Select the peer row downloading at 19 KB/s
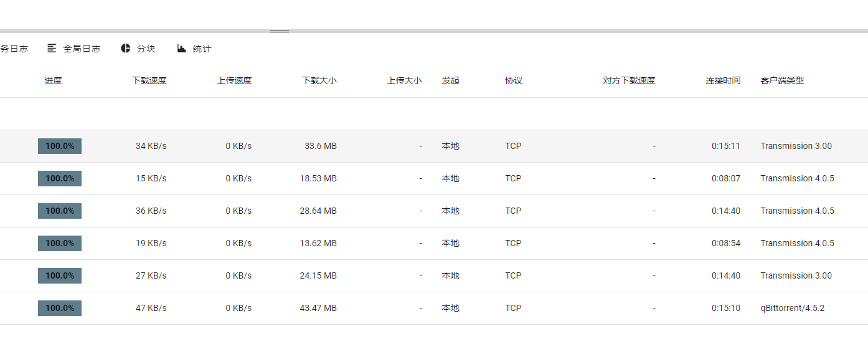 (x=434, y=243)
